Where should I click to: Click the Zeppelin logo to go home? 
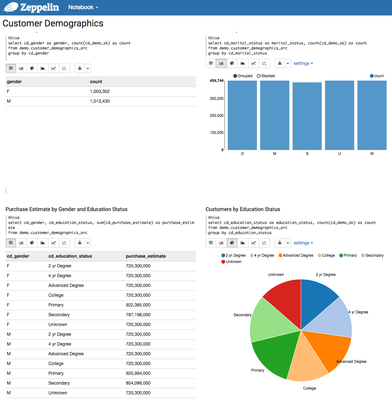[x=31, y=7]
